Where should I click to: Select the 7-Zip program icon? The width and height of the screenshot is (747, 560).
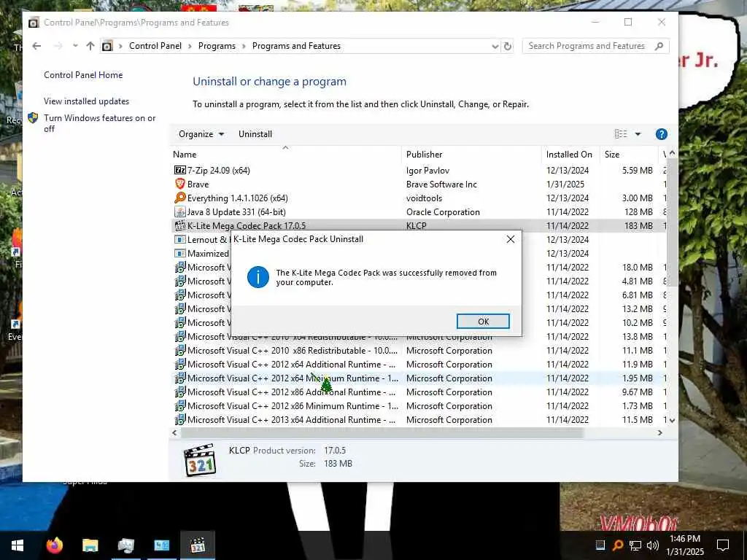pos(179,170)
